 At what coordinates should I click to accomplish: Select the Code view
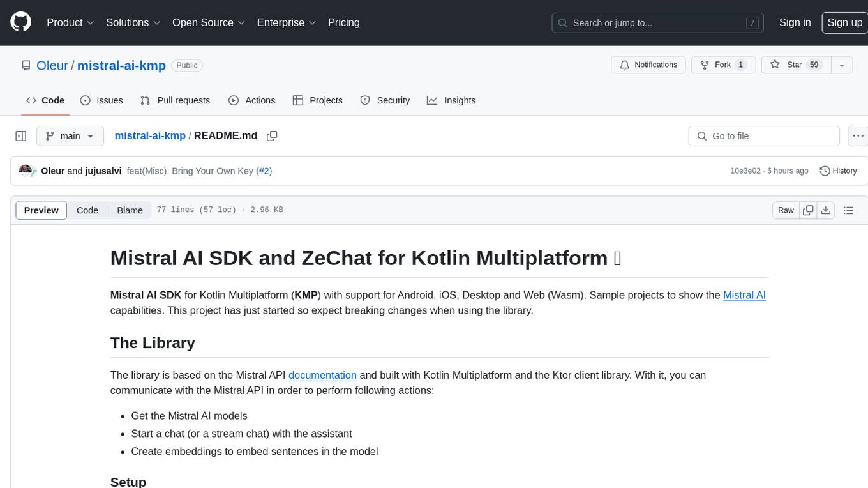coord(87,210)
